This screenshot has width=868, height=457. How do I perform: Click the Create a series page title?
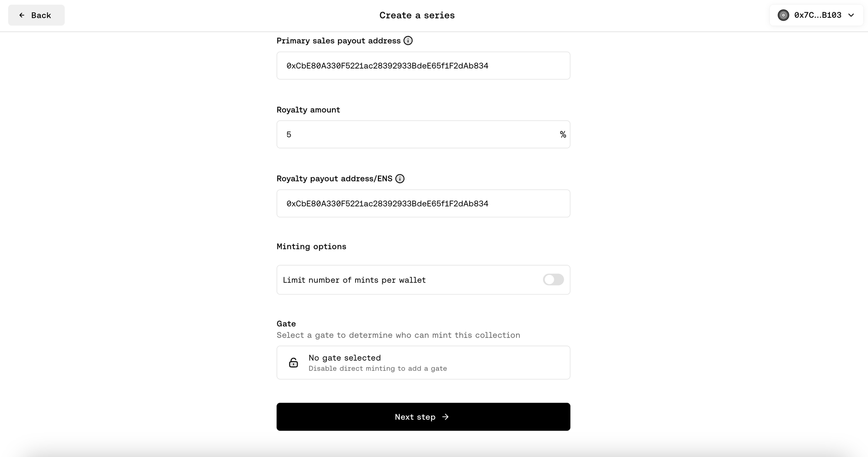417,15
